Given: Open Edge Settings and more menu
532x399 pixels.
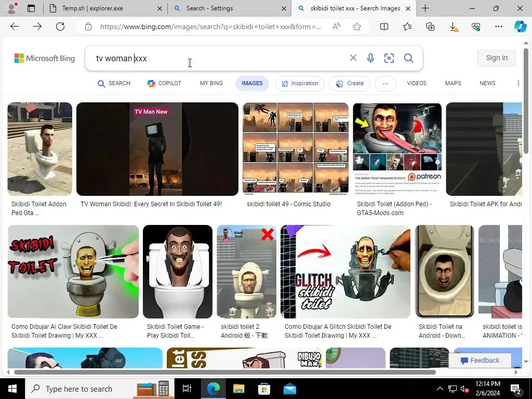Looking at the screenshot, I should (x=498, y=26).
